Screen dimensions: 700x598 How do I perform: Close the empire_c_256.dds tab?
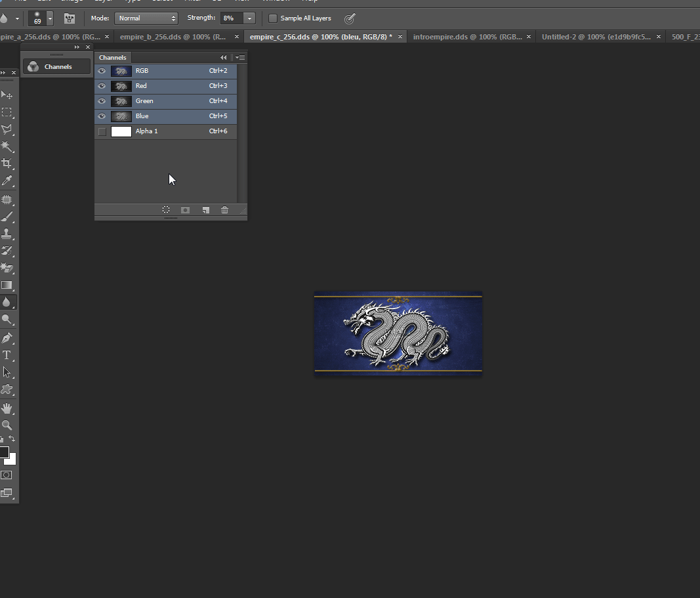click(x=400, y=37)
